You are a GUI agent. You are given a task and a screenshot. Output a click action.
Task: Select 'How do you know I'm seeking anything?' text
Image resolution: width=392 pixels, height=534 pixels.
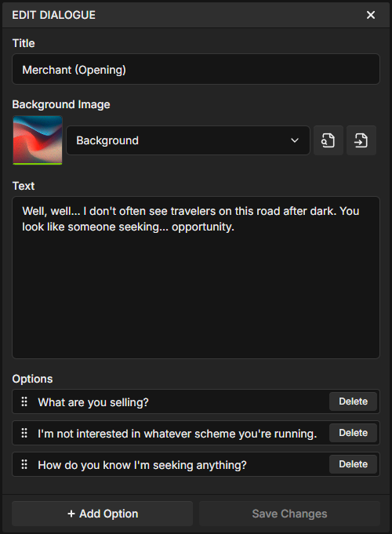(142, 465)
